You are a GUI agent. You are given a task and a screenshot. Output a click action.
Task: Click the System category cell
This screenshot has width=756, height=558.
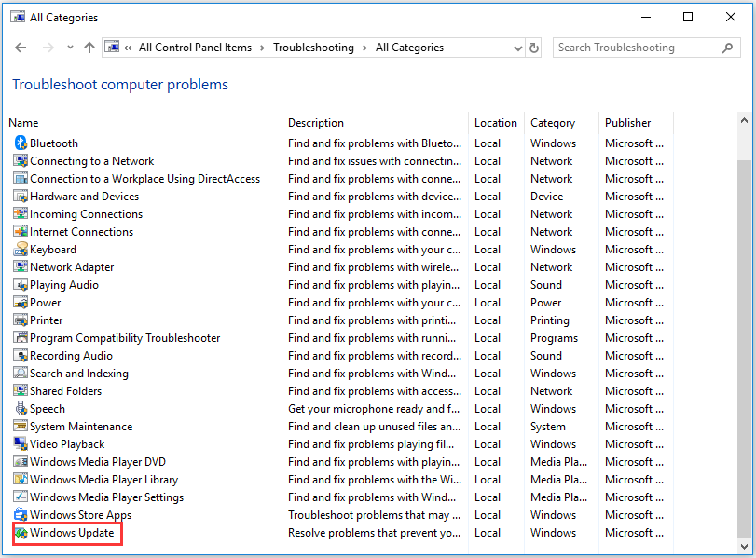tap(548, 427)
